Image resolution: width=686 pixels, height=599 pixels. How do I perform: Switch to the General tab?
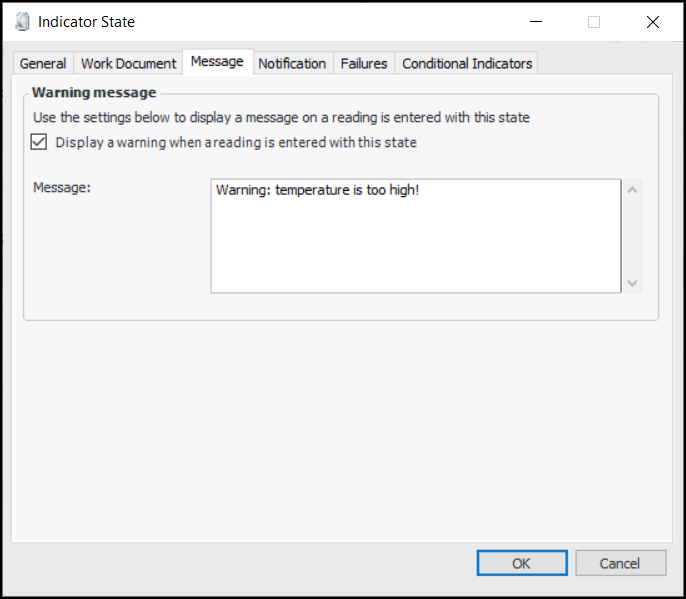pos(43,63)
